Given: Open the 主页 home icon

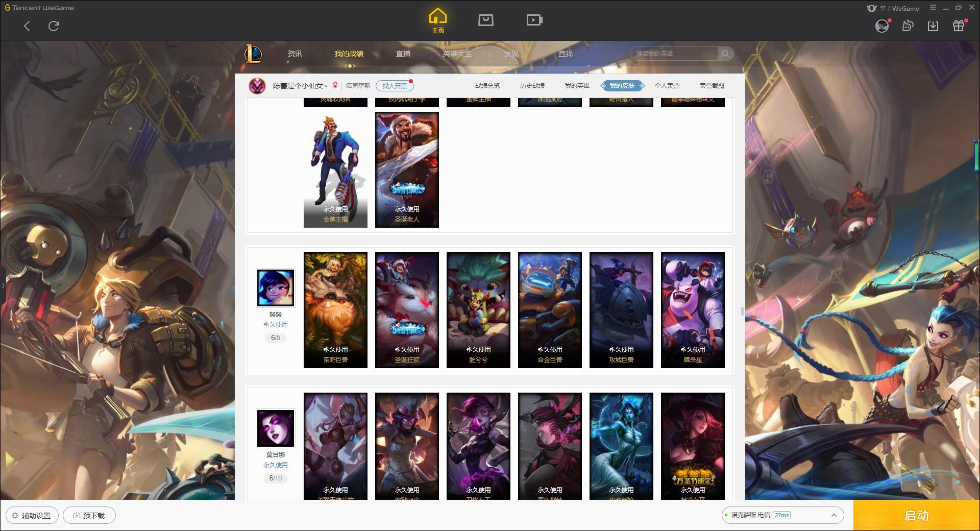Looking at the screenshot, I should 438,21.
